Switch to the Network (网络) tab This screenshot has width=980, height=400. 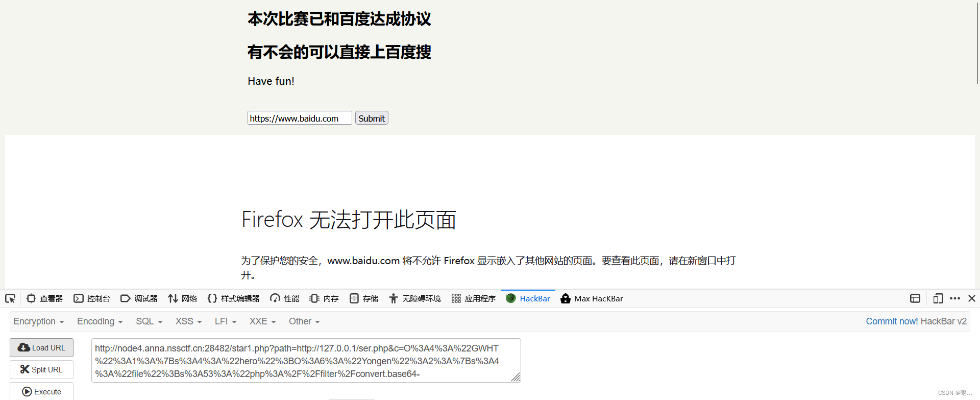coord(182,298)
